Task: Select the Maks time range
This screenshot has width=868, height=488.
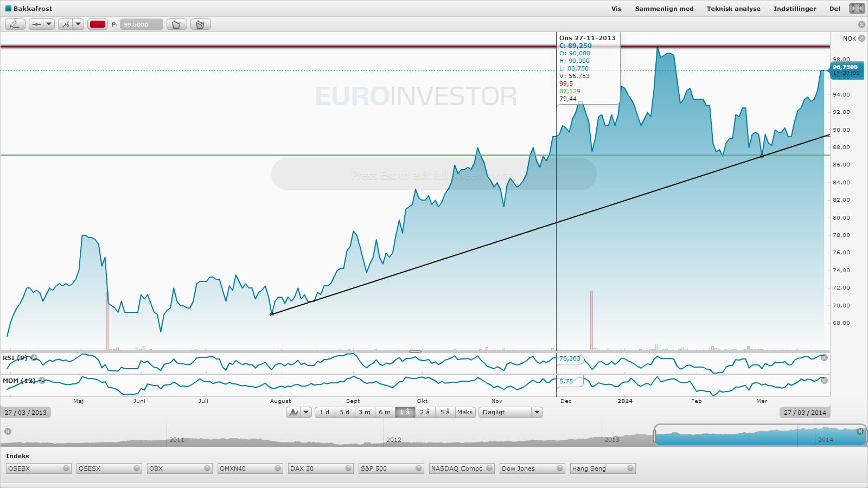Action: tap(465, 412)
